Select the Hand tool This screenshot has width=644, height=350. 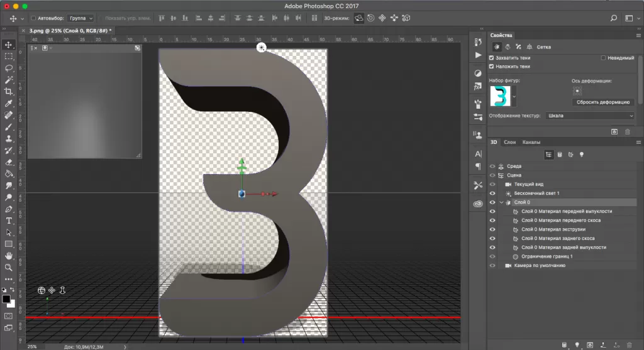[x=9, y=256]
